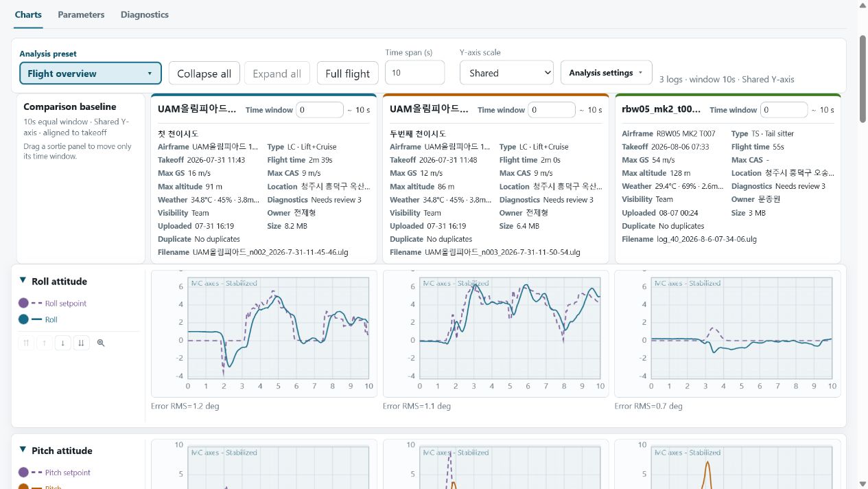Open the Analysis settings menu
The width and height of the screenshot is (868, 489).
[x=606, y=73]
